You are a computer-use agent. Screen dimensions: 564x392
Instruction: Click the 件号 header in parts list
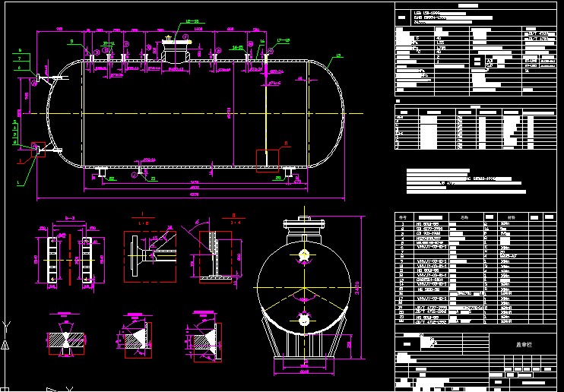(404, 217)
